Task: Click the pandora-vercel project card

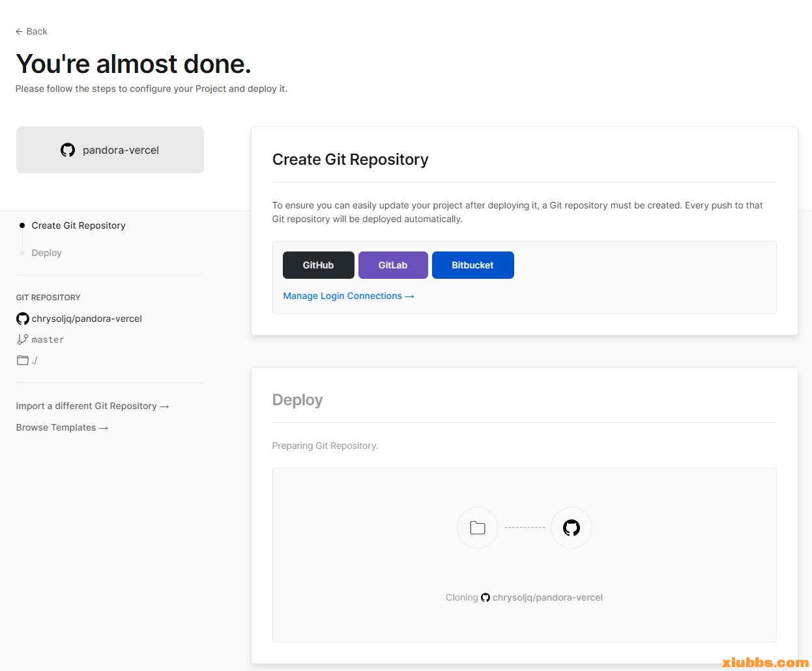Action: [x=110, y=150]
